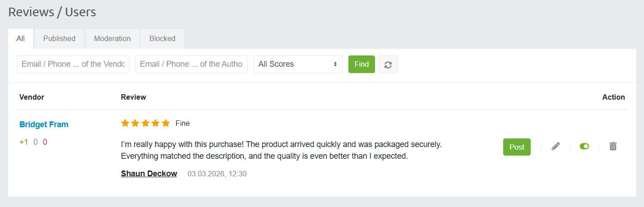This screenshot has width=644, height=207.
Task: Switch to the Published tab
Action: (x=59, y=39)
